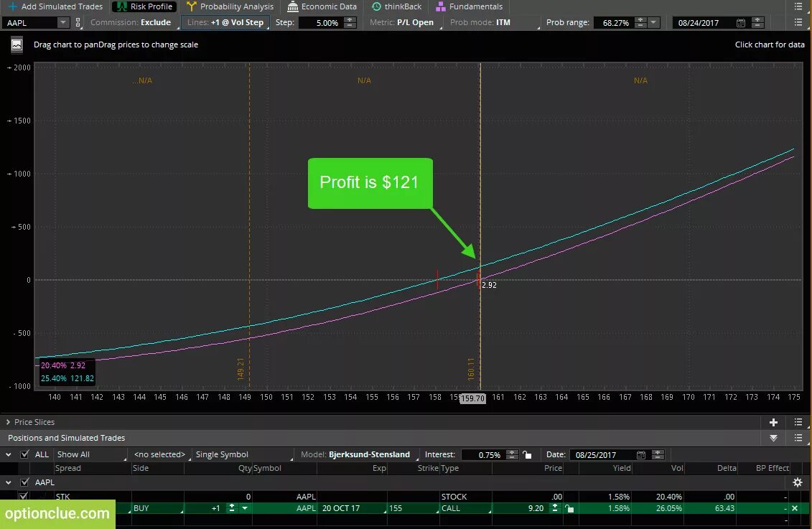This screenshot has height=529, width=812.
Task: Toggle price lock on CALL row
Action: [x=569, y=509]
